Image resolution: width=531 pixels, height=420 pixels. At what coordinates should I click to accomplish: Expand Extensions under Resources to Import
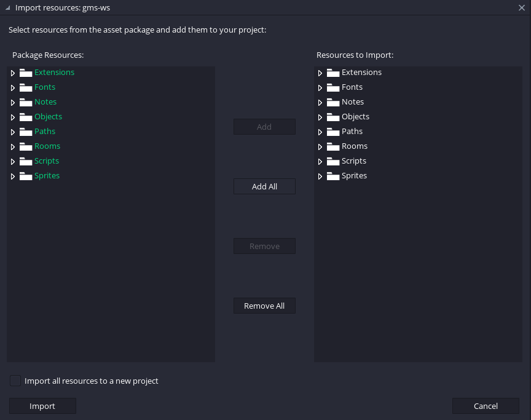(320, 72)
